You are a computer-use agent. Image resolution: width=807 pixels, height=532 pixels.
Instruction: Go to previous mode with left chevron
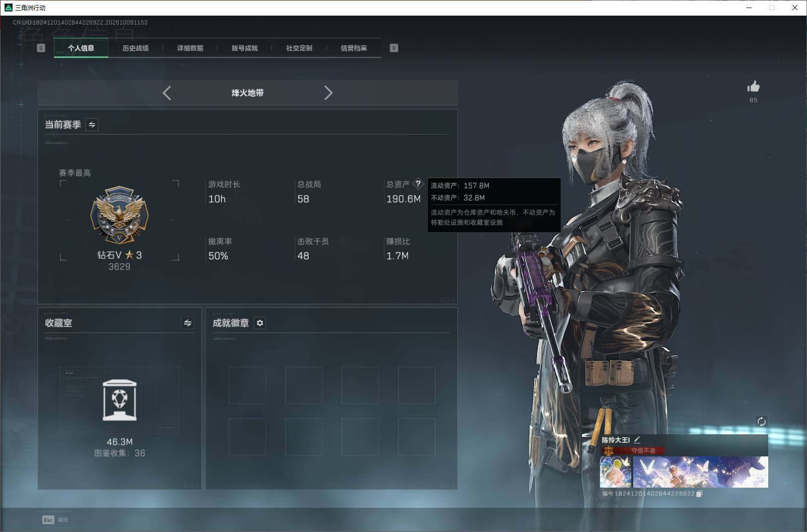(x=167, y=93)
